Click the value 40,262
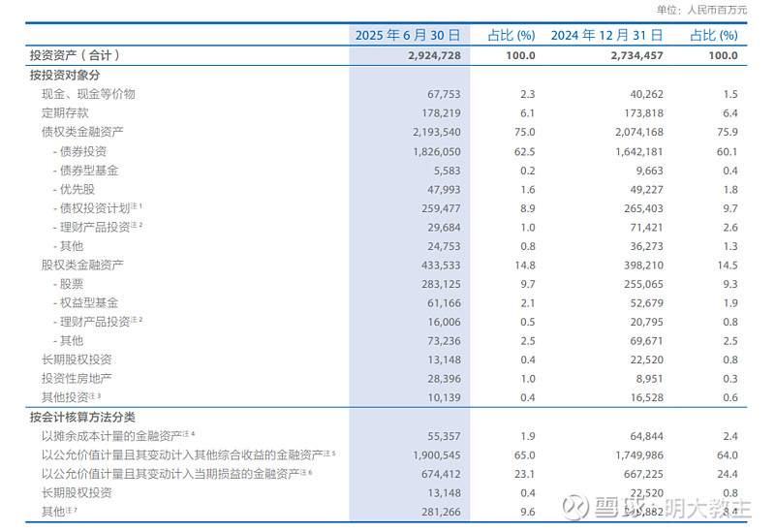Viewport: 775px width, 532px height. click(646, 94)
